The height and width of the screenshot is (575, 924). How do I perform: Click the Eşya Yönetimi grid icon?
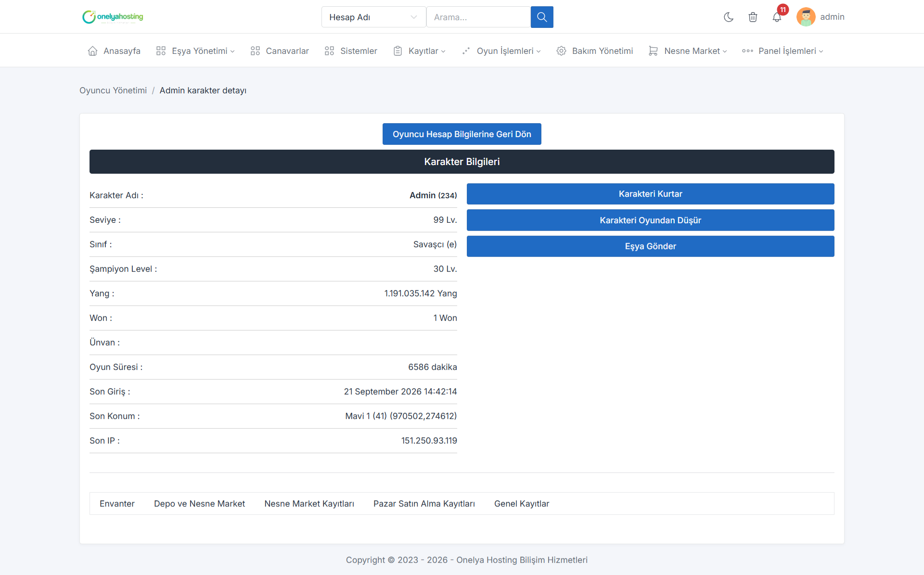(161, 51)
